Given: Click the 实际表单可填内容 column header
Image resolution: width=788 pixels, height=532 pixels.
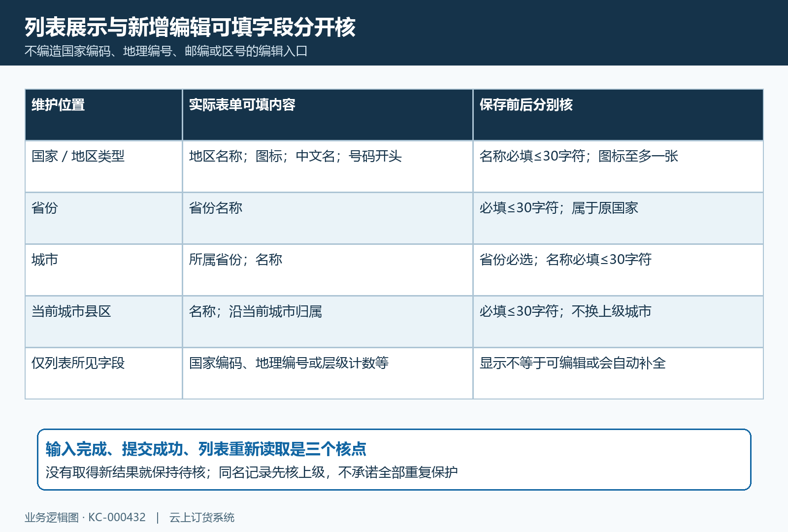Looking at the screenshot, I should click(328, 115).
